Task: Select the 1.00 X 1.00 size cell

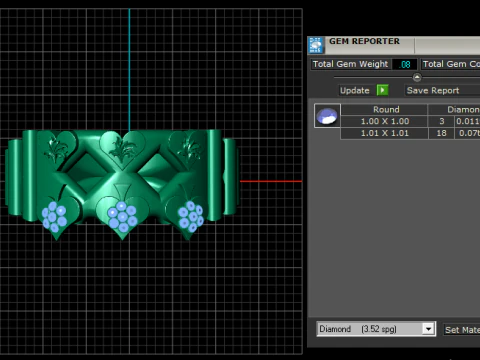Action: tap(384, 121)
